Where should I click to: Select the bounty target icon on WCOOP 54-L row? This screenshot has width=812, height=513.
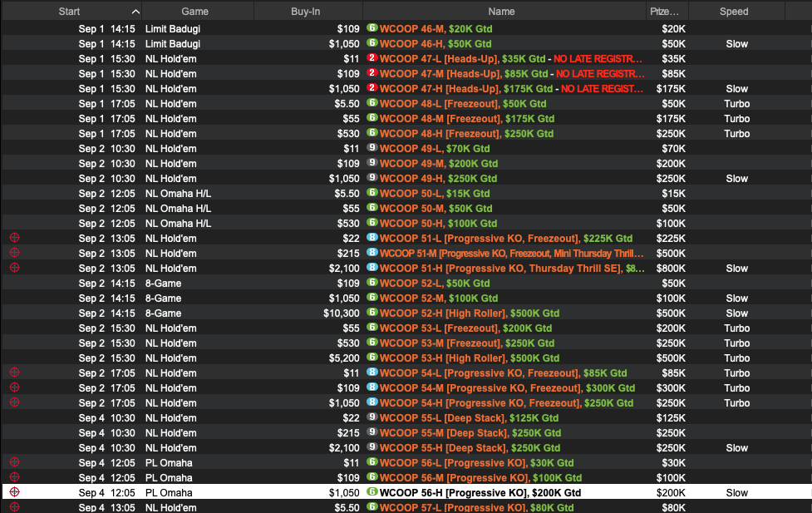(14, 372)
